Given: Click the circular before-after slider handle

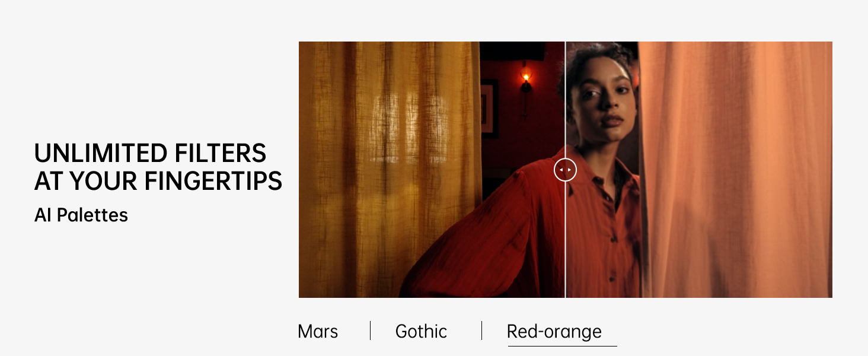Looking at the screenshot, I should (x=565, y=170).
